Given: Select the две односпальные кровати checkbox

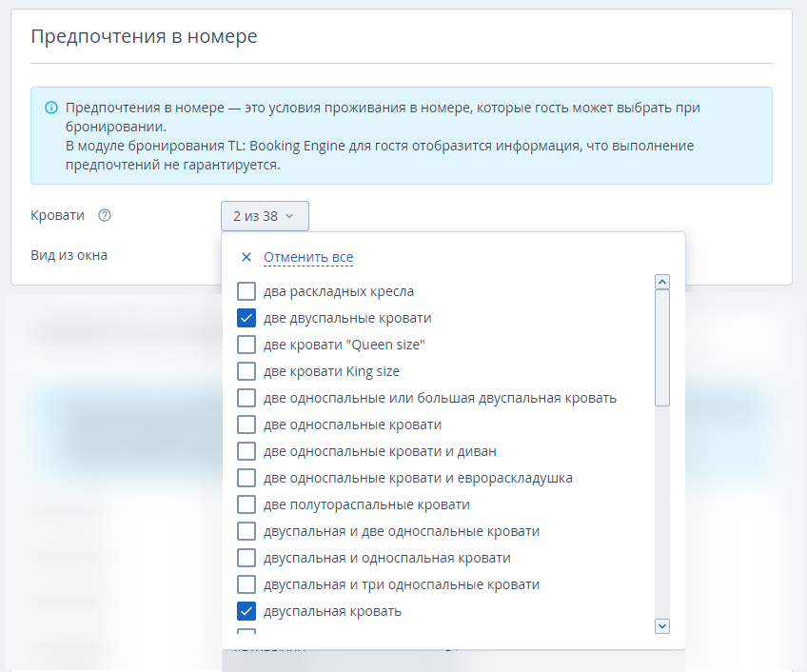Looking at the screenshot, I should pyautogui.click(x=246, y=425).
